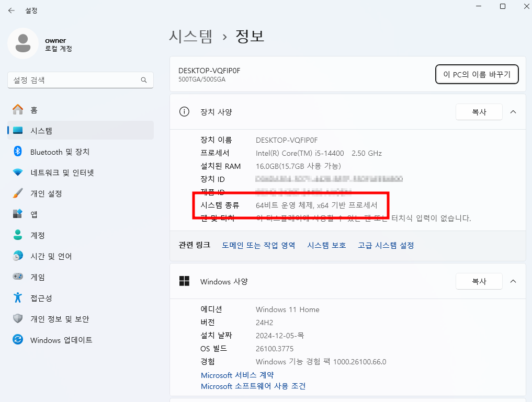The width and height of the screenshot is (532, 402).
Task: Click the 설정 검색 input field
Action: click(81, 80)
